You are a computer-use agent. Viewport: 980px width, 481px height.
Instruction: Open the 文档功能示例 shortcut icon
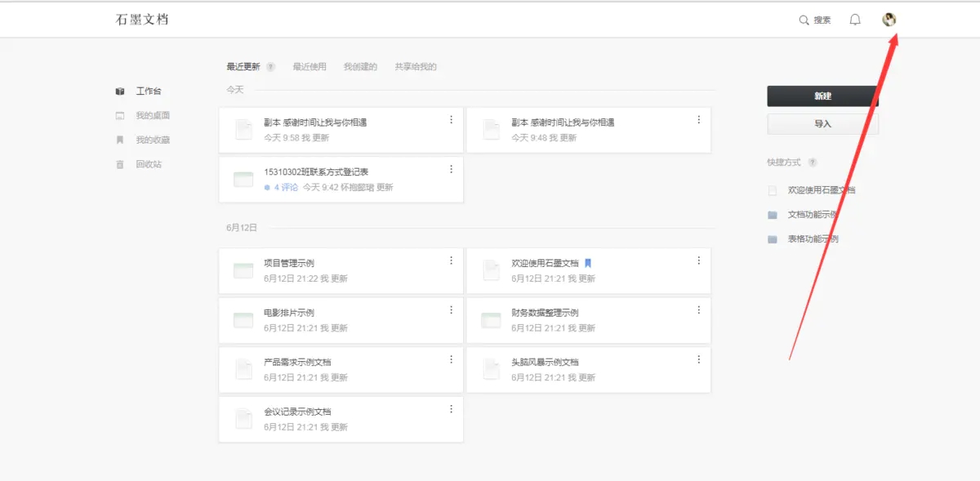click(771, 215)
